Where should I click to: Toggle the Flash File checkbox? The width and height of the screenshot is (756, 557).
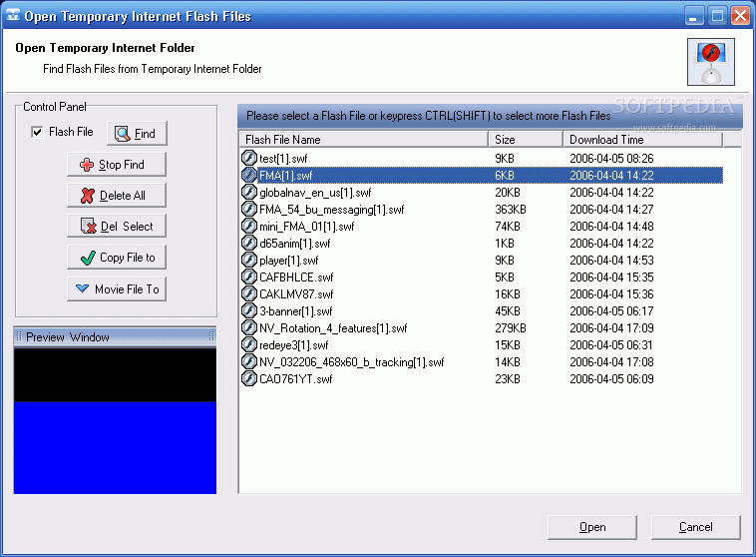coord(37,132)
